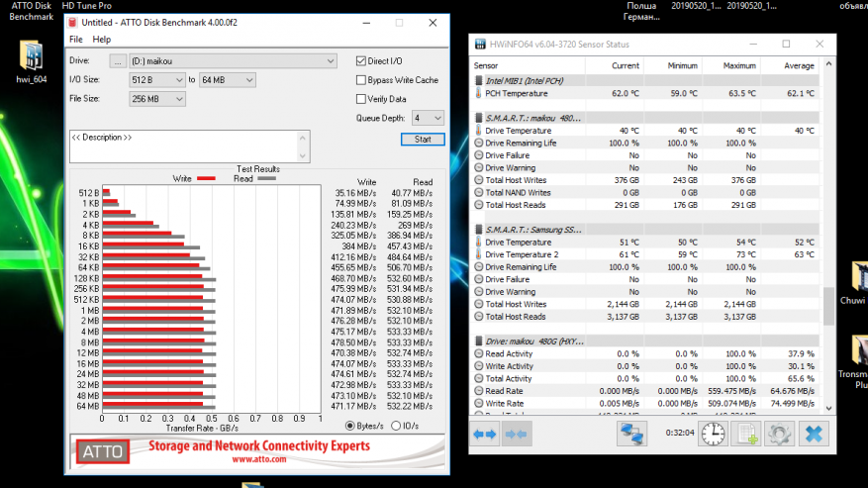
Task: Click the Description box scroll down arrow
Action: coord(302,155)
